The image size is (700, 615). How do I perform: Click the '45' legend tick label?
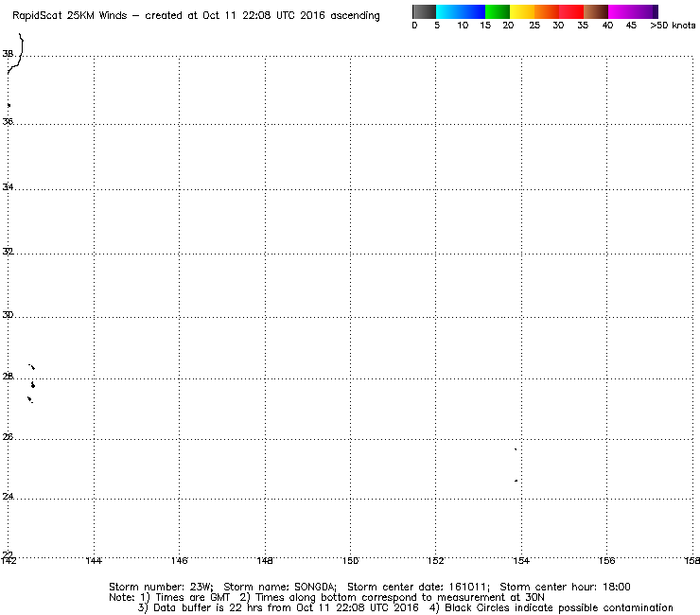point(631,26)
